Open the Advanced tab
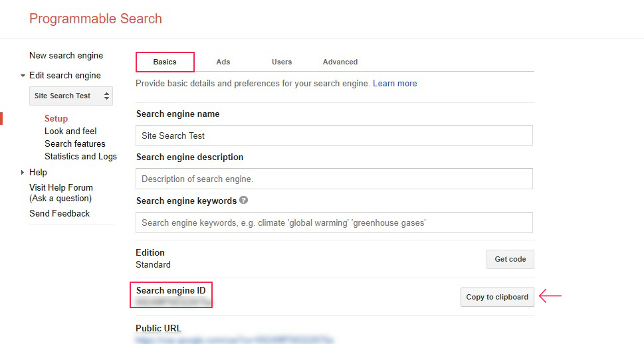The height and width of the screenshot is (344, 644). pyautogui.click(x=340, y=62)
